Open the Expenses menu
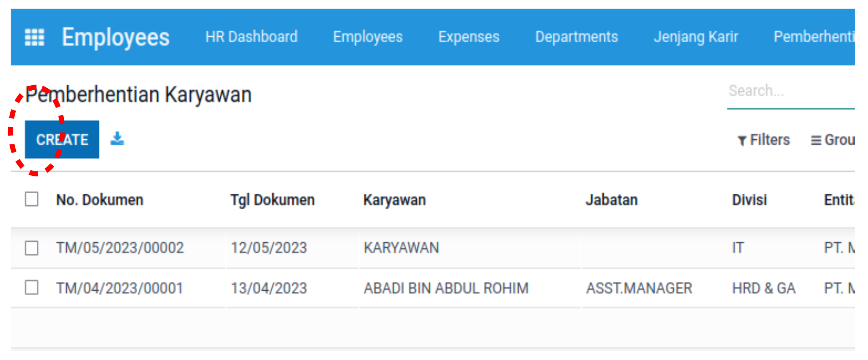The height and width of the screenshot is (360, 868). (469, 37)
